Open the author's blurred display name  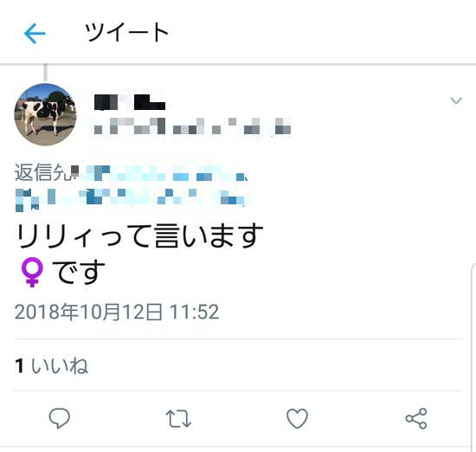coord(130,102)
